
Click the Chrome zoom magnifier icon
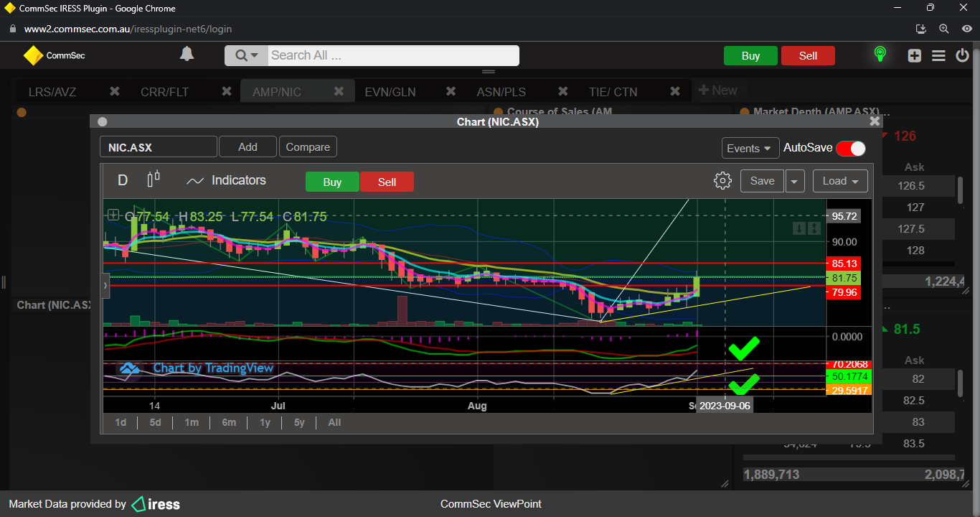click(944, 29)
